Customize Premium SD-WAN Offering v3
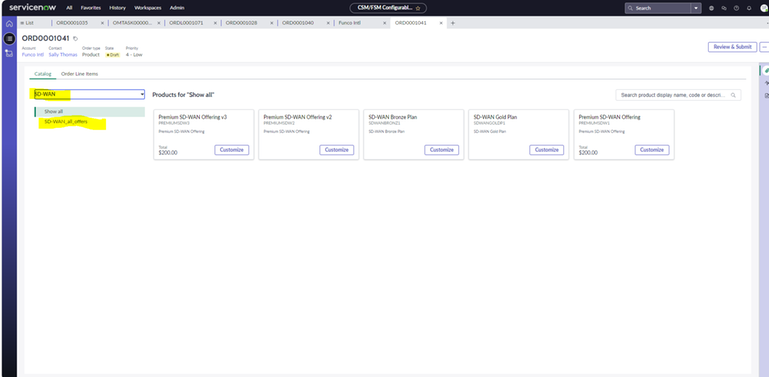The image size is (769, 377). [x=231, y=150]
